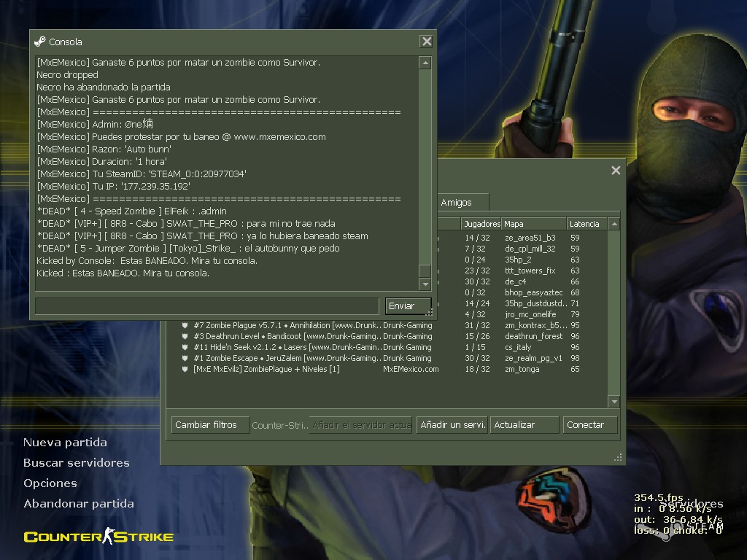Select the server row with map ze_area51_b3
Image resolution: width=747 pixels, height=560 pixels.
[522, 238]
